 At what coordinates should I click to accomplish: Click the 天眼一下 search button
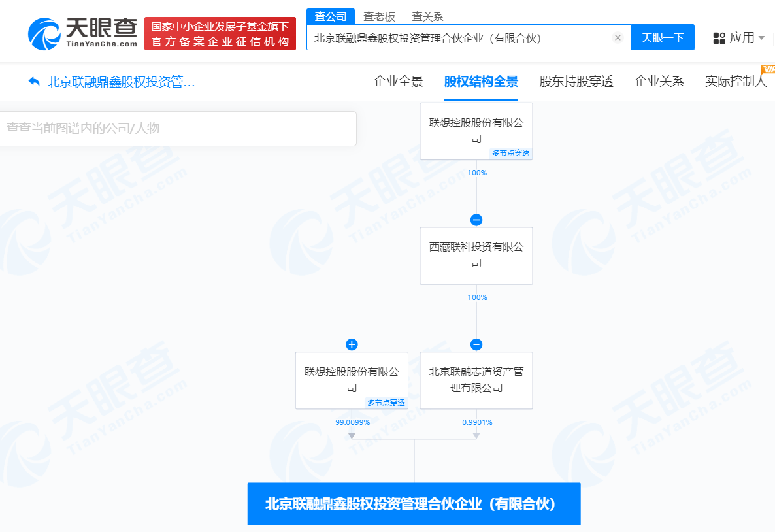663,37
